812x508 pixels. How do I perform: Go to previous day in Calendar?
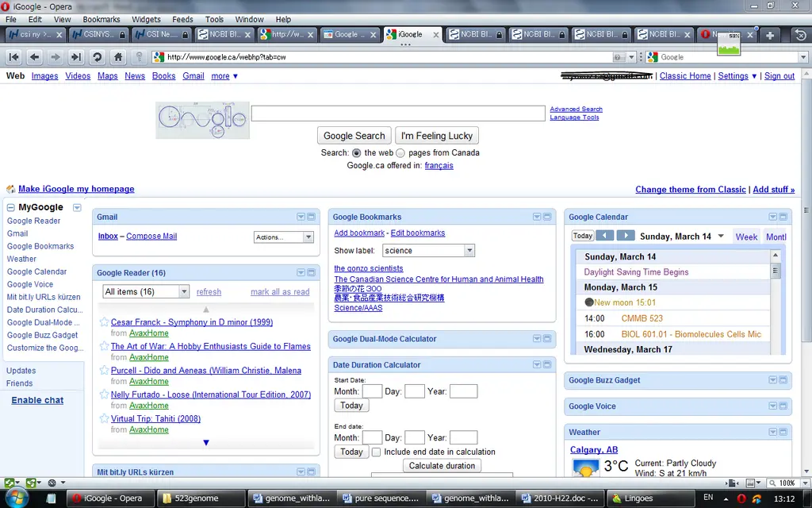click(x=604, y=236)
